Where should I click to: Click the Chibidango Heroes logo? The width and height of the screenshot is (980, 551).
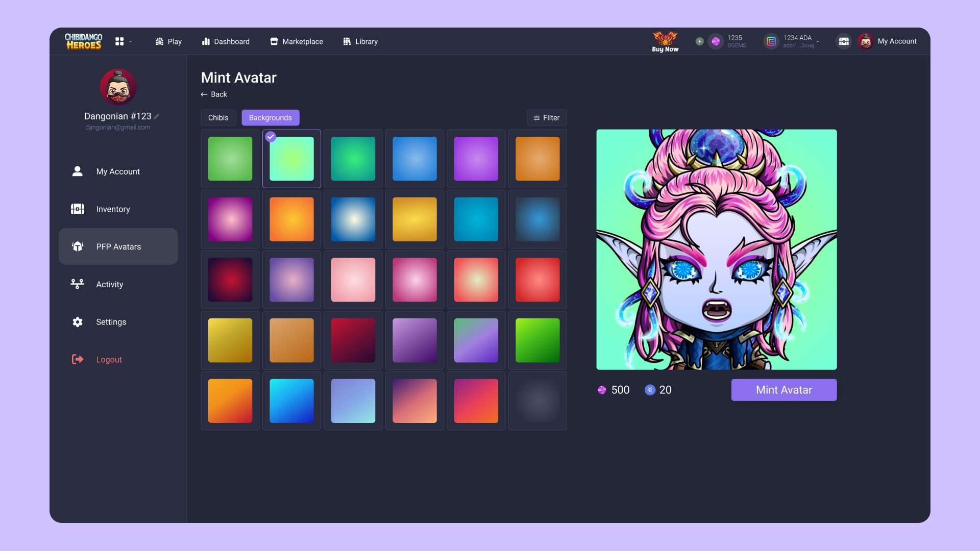click(83, 41)
